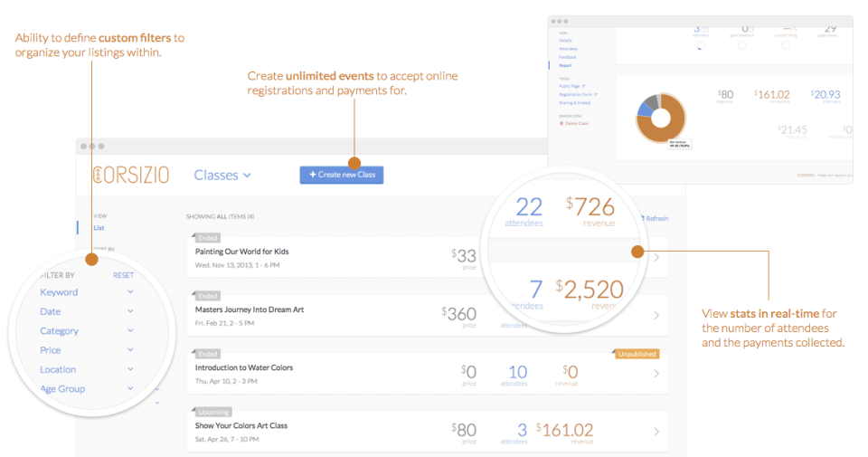
Task: Click the Upcoming tag on Show Your Colors
Action: tap(213, 412)
